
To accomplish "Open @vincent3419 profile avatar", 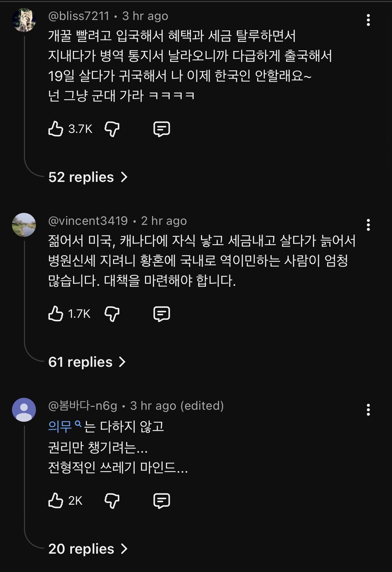I will (24, 225).
